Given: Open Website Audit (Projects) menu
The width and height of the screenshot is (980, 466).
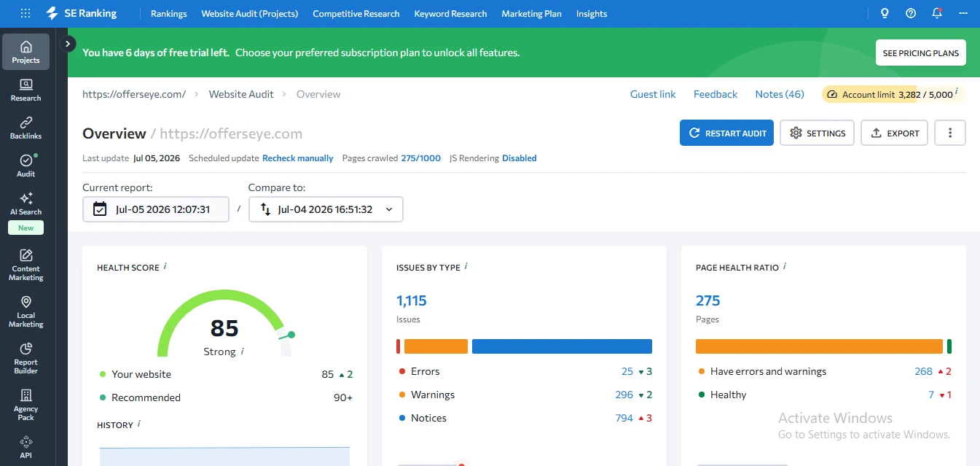Looking at the screenshot, I should point(250,14).
